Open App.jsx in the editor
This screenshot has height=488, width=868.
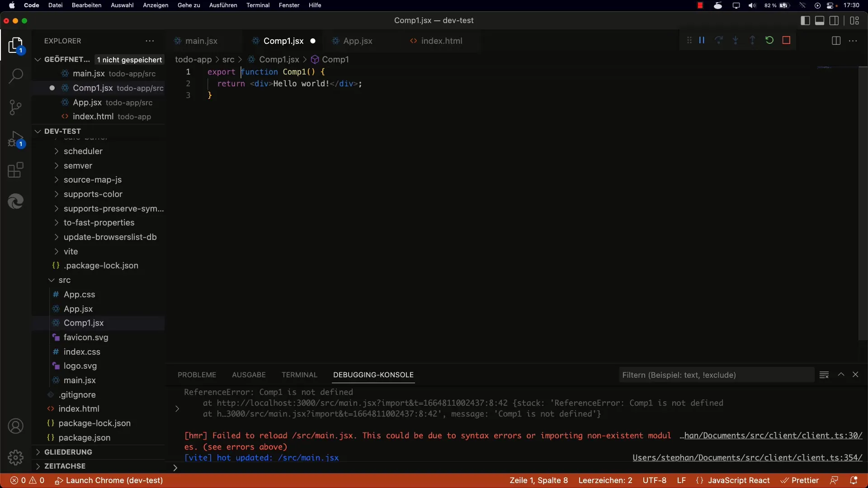click(x=357, y=41)
